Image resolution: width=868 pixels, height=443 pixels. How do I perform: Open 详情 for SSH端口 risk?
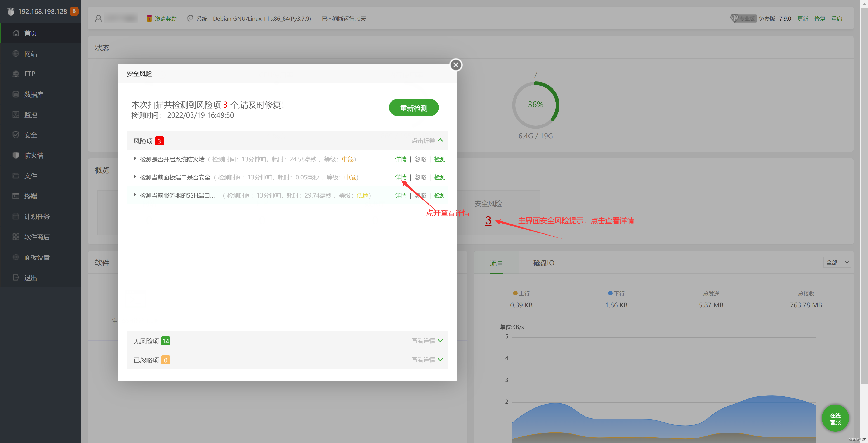(401, 195)
